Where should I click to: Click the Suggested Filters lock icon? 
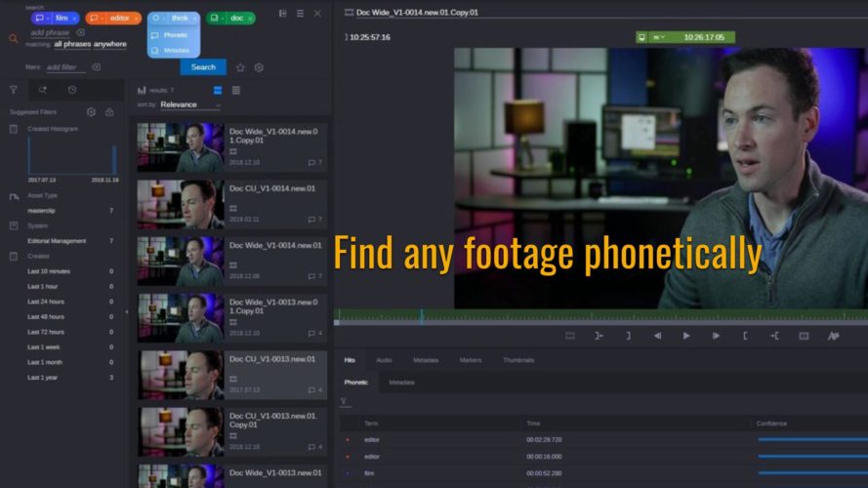[x=109, y=112]
